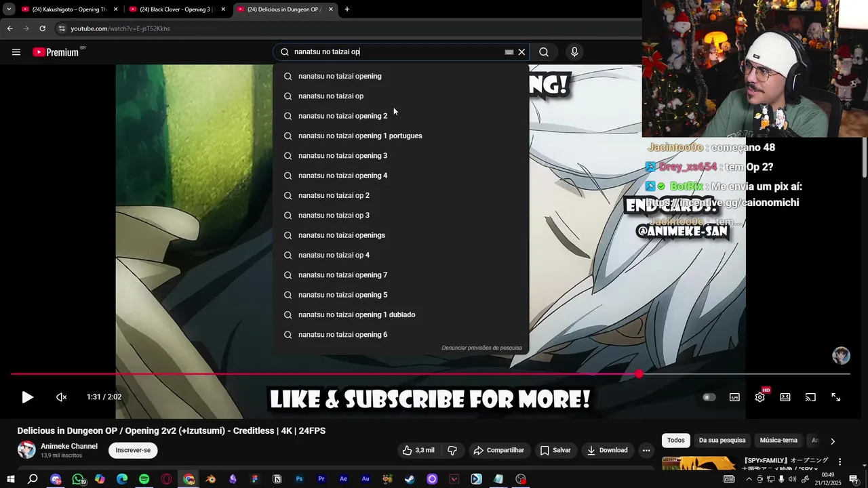Click the address bar showing youtube.com/watch

click(346, 28)
